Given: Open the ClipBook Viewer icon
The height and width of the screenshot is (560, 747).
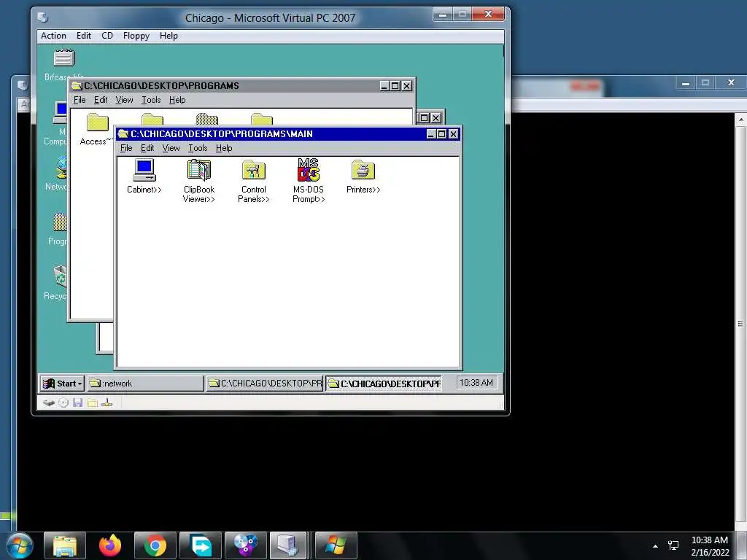Looking at the screenshot, I should [198, 171].
